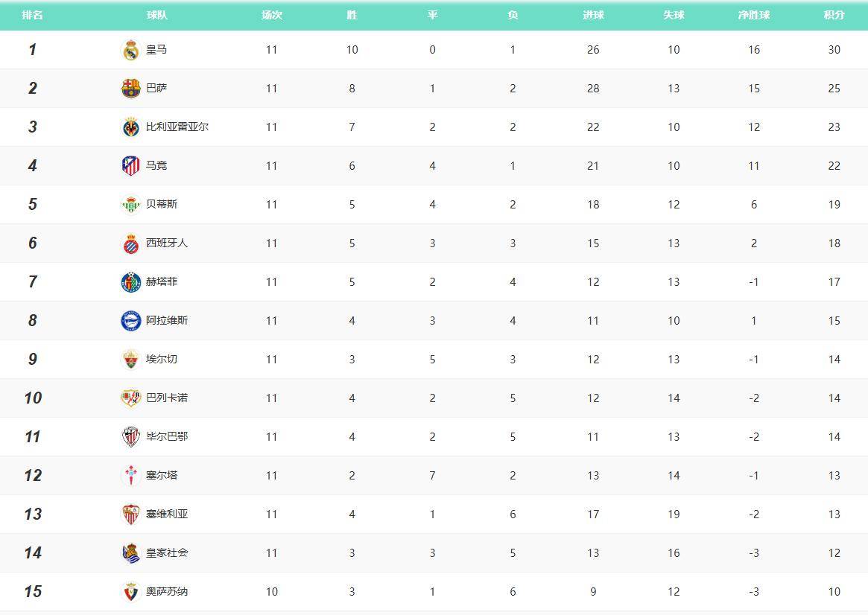This screenshot has height=615, width=868.
Task: Click the Atlético Madrid (马竞) crest icon
Action: 131,166
